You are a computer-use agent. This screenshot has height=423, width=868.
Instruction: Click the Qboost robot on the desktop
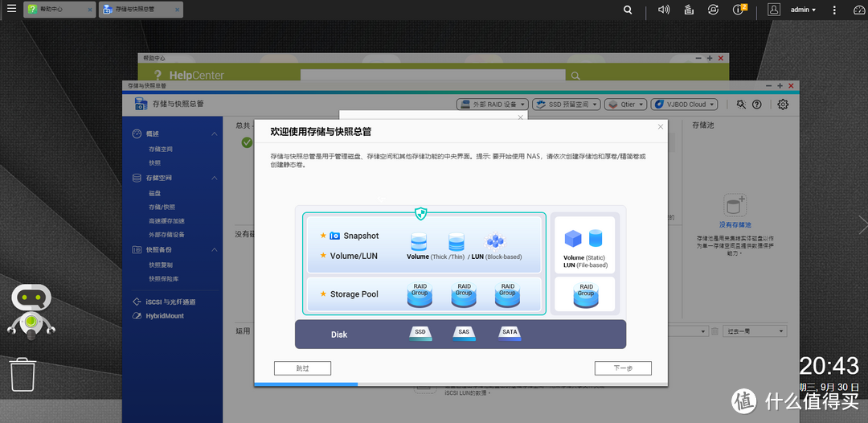tap(31, 311)
